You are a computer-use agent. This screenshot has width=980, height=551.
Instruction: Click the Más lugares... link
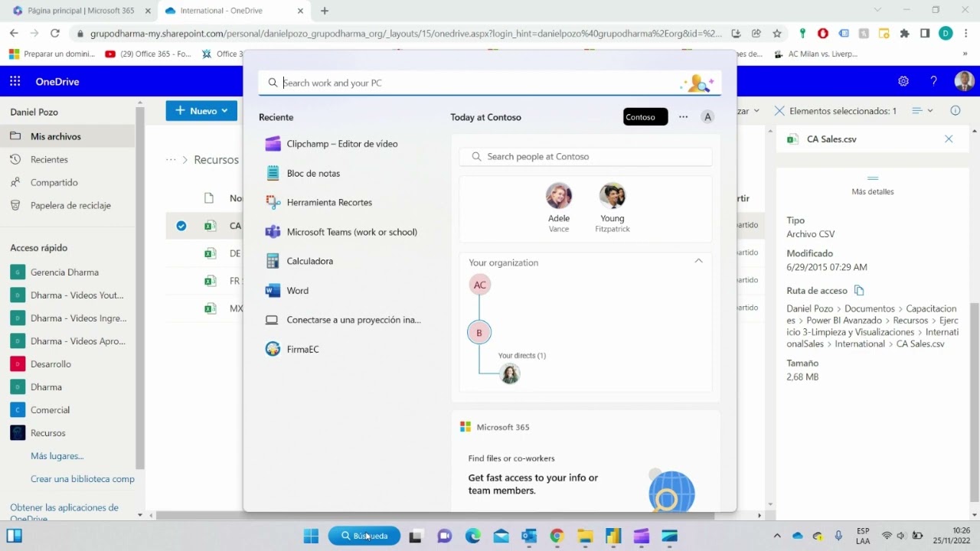[57, 456]
